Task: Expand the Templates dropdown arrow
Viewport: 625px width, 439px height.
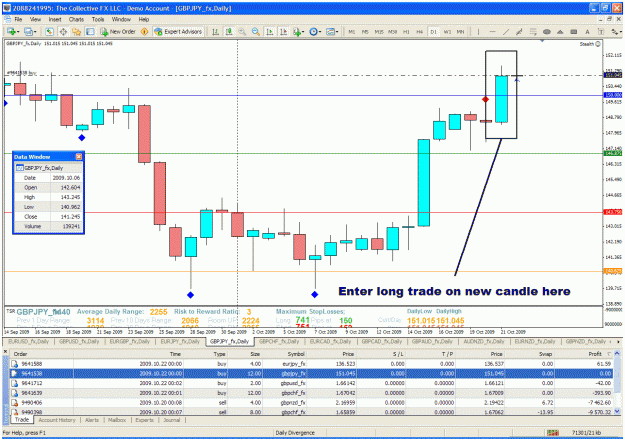Action: 337,32
